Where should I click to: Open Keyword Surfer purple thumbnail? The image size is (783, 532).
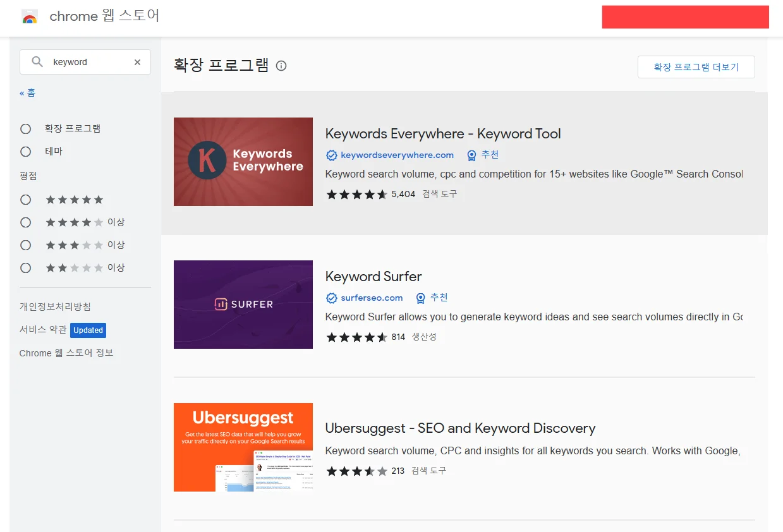coord(243,305)
